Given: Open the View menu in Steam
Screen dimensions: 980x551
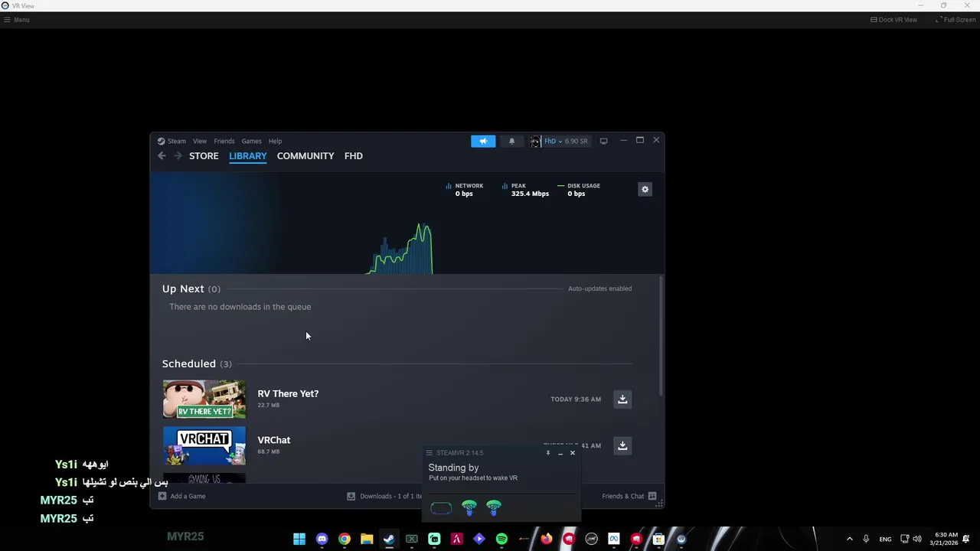Looking at the screenshot, I should click(x=200, y=141).
